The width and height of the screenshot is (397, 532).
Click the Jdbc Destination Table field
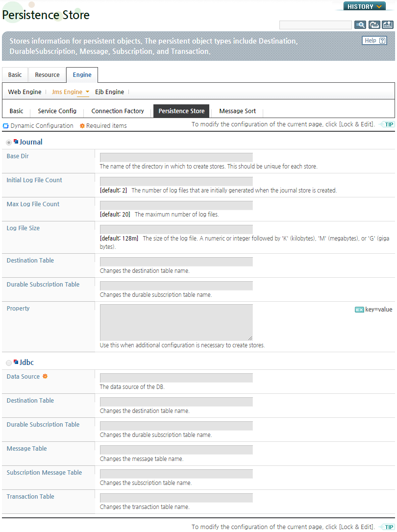click(x=176, y=402)
